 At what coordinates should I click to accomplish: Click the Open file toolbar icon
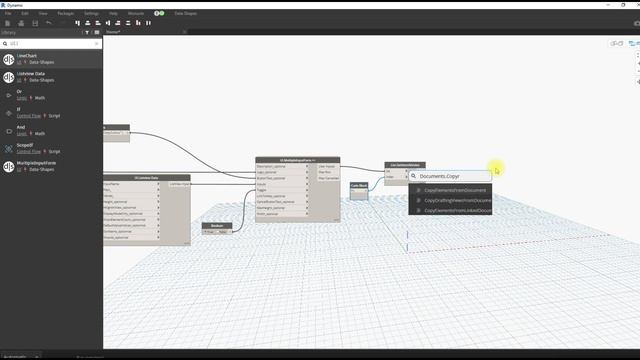point(21,23)
